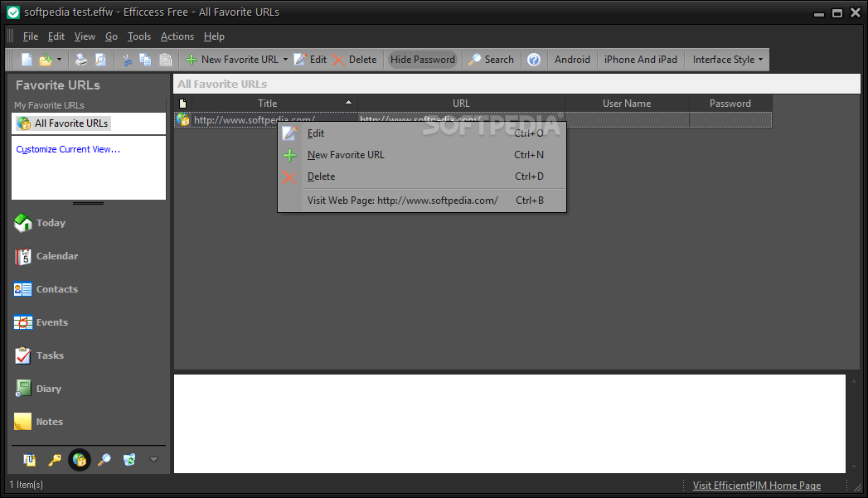Choose Visit Web Page from the context menu

tap(422, 201)
